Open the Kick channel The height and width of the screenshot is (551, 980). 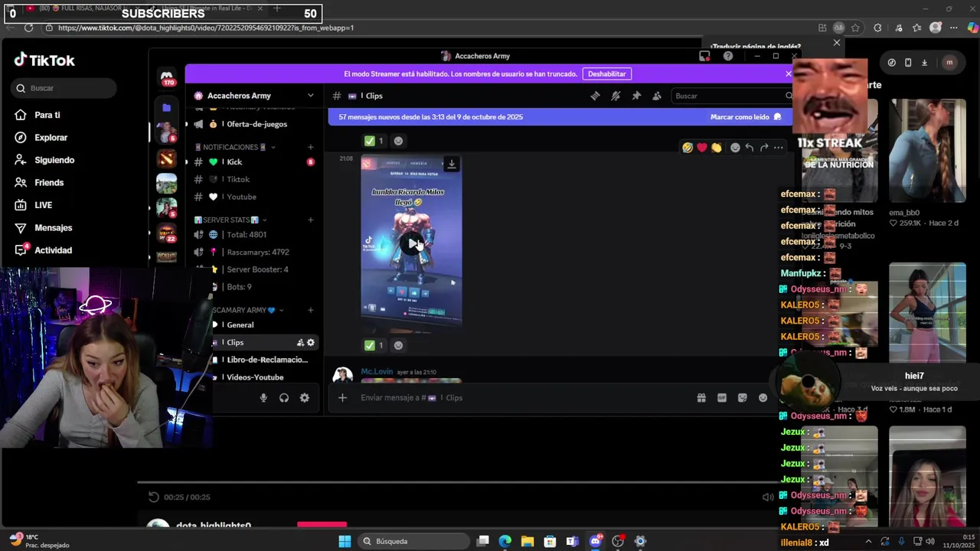253,162
